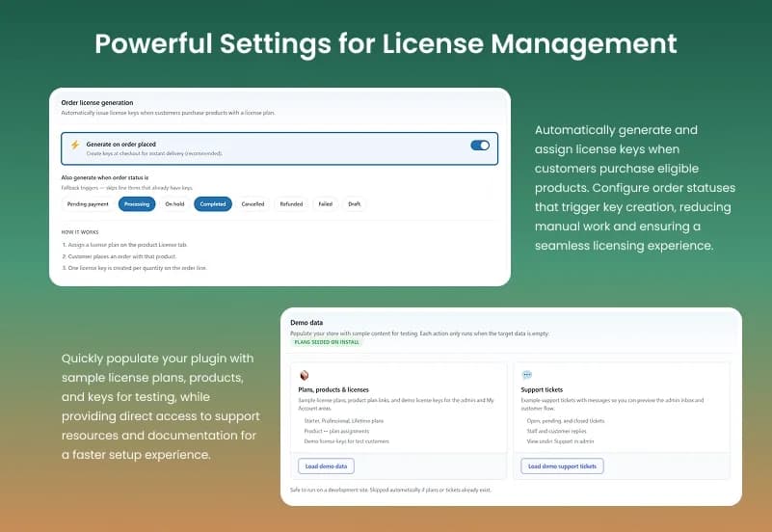Click the Plans, products & licenses title
The width and height of the screenshot is (772, 532).
coord(333,389)
